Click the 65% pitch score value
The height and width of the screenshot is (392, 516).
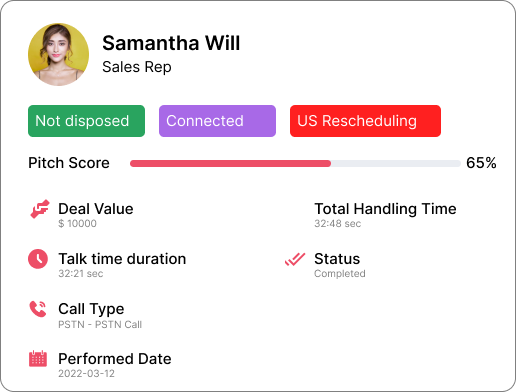481,163
